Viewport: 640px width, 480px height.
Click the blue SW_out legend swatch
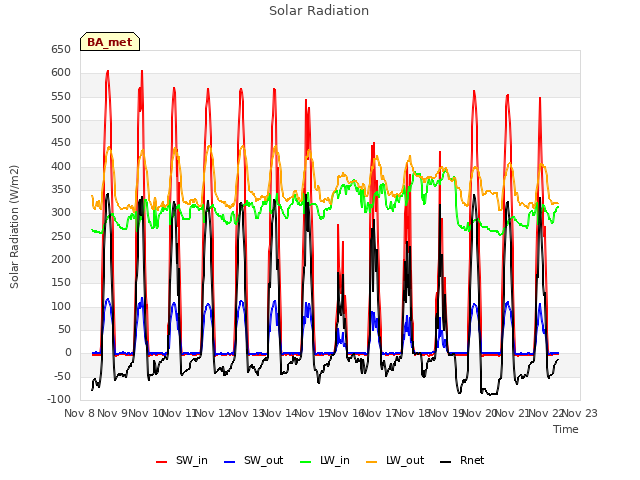230,462
